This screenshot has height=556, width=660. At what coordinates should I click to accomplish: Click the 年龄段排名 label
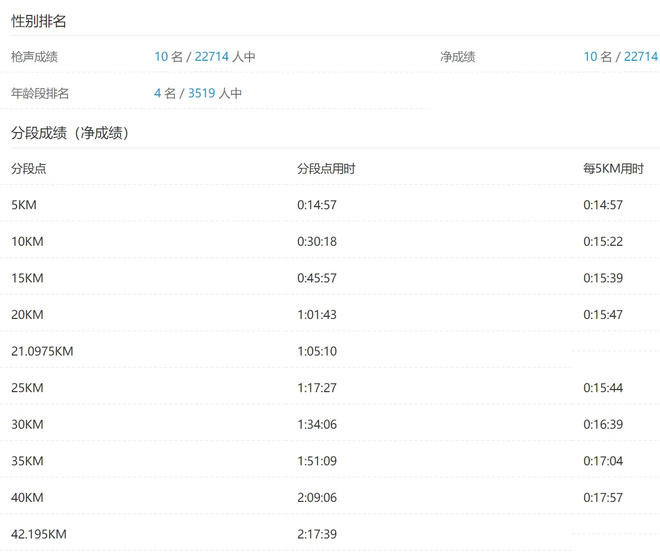(40, 93)
